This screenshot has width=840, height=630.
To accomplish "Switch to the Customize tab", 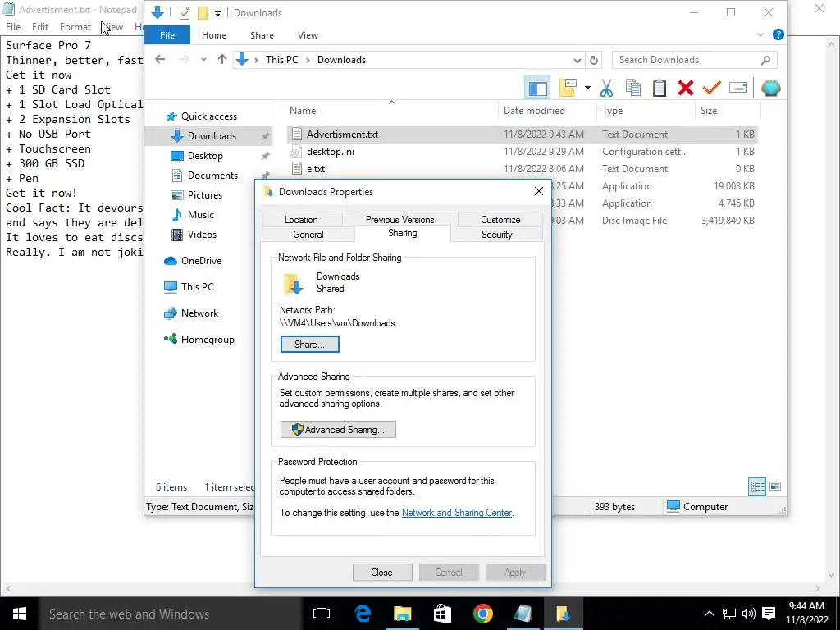I will [500, 220].
